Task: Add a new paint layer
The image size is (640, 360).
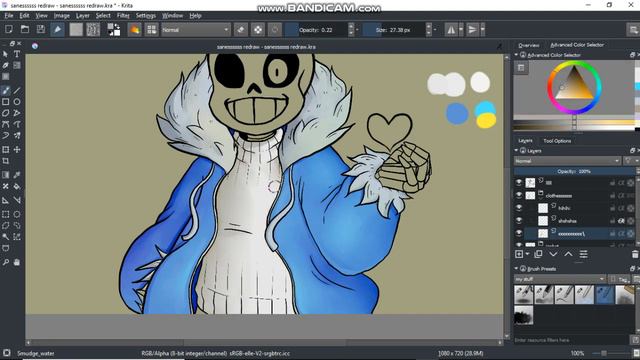Action: pos(519,254)
